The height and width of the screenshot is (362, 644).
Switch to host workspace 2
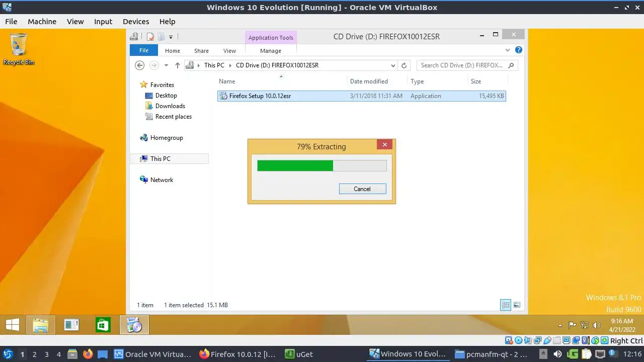(x=34, y=354)
